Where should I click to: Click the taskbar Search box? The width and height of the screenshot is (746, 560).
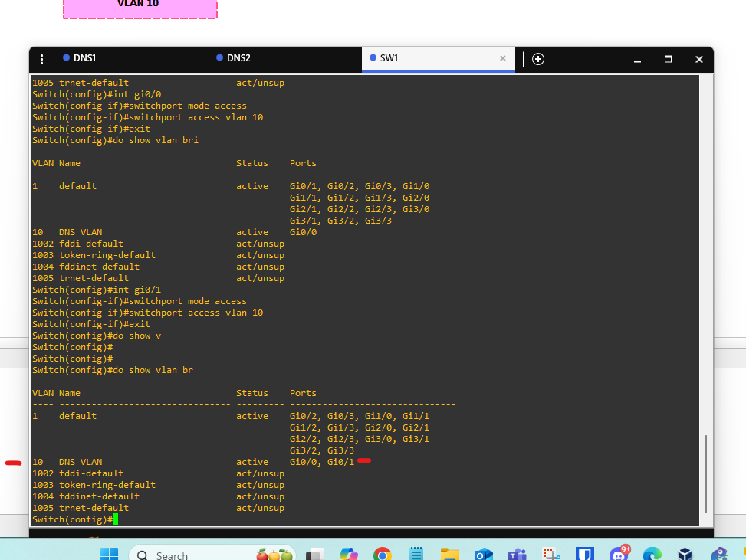coord(212,555)
